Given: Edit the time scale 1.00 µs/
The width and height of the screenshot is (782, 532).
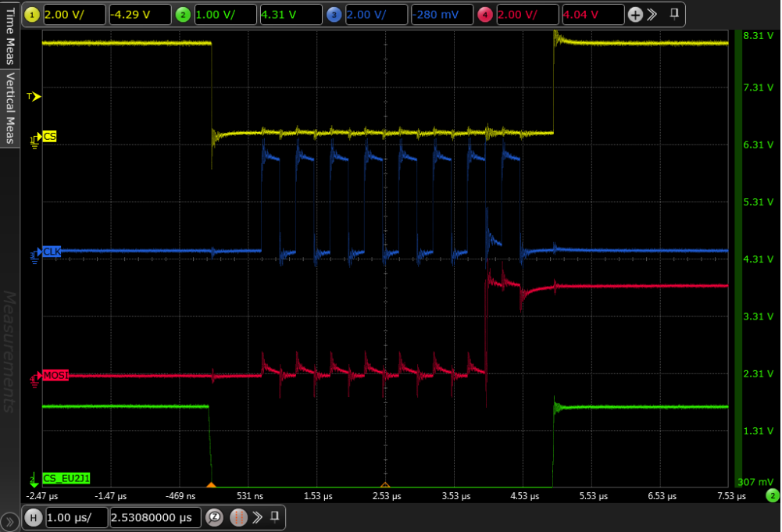Looking at the screenshot, I should coord(77,517).
